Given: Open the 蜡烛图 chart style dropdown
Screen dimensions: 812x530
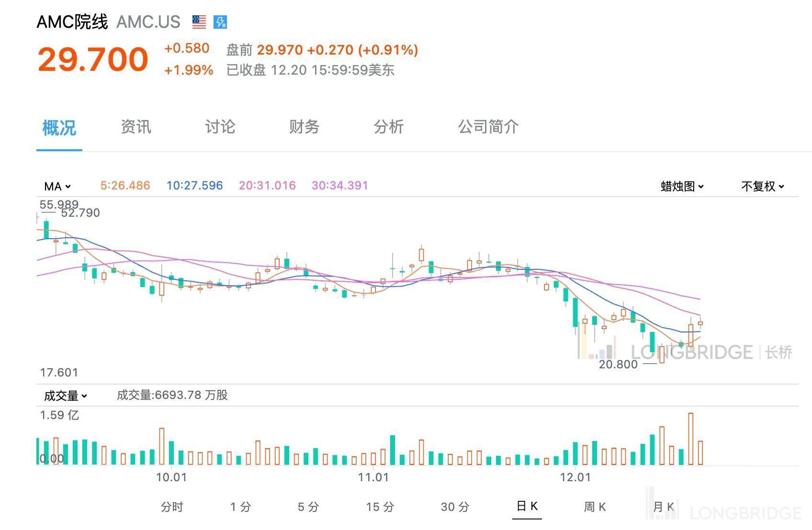Looking at the screenshot, I should click(x=681, y=186).
